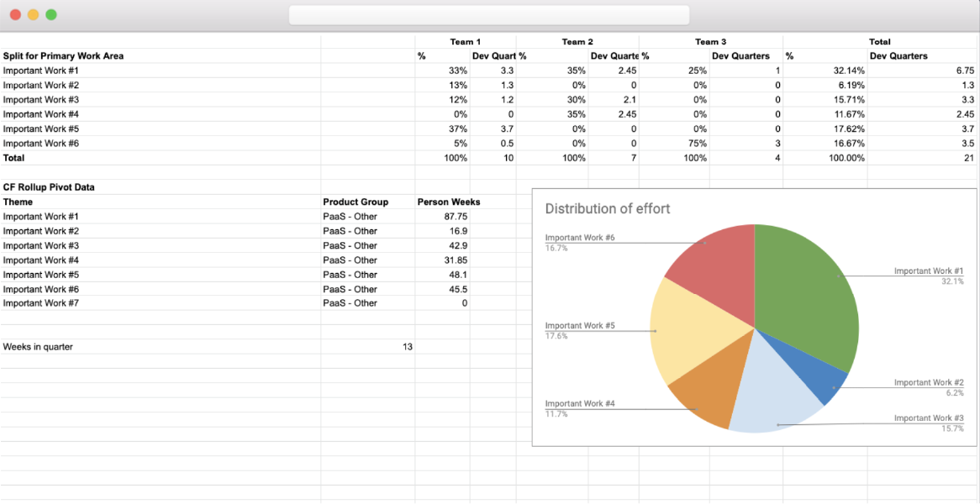Click the address bar at the top
Screen dimensions: 980x504
pyautogui.click(x=488, y=13)
